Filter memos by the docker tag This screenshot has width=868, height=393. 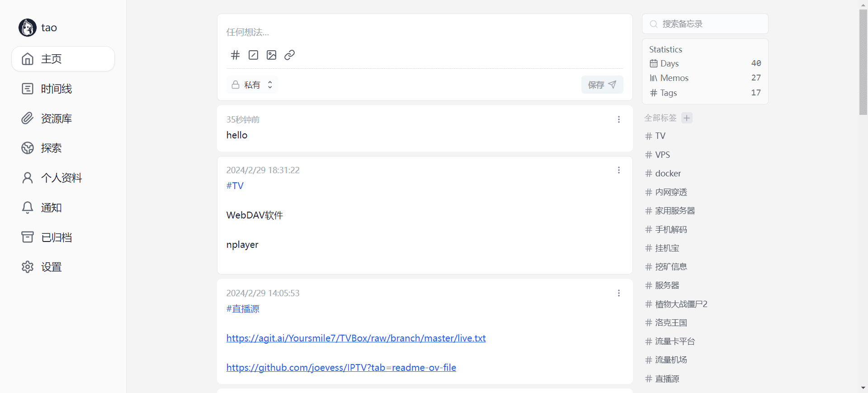[668, 173]
